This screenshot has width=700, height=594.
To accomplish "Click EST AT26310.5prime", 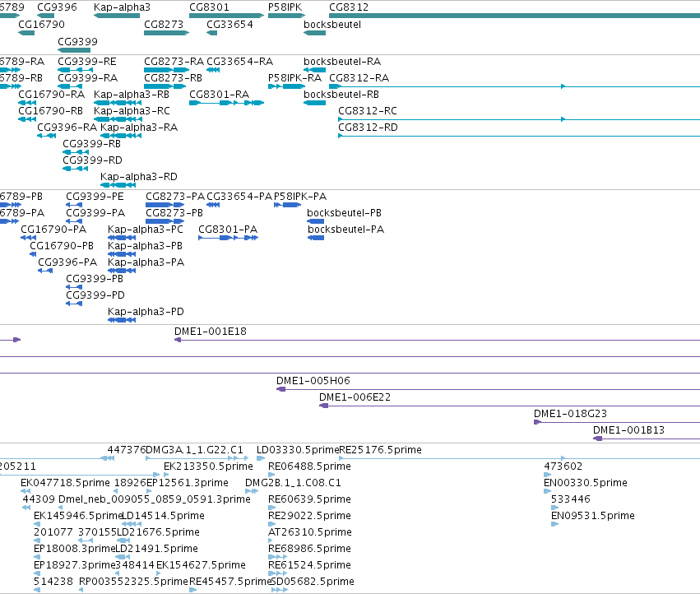I will click(310, 532).
